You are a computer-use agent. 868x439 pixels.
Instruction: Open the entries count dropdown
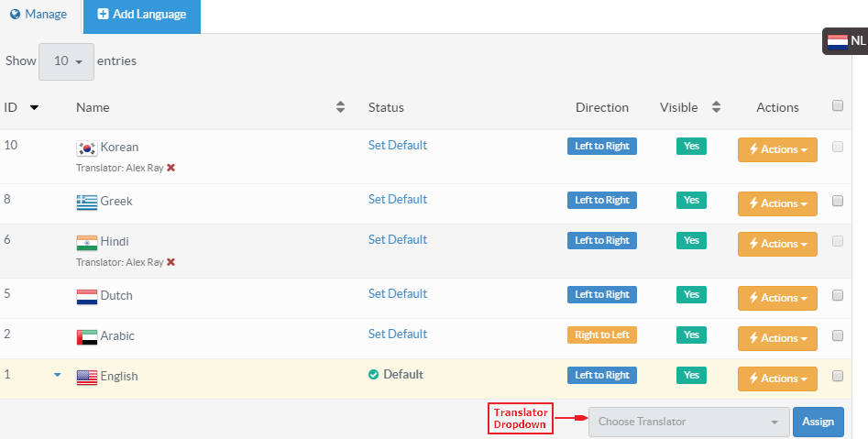tap(66, 61)
